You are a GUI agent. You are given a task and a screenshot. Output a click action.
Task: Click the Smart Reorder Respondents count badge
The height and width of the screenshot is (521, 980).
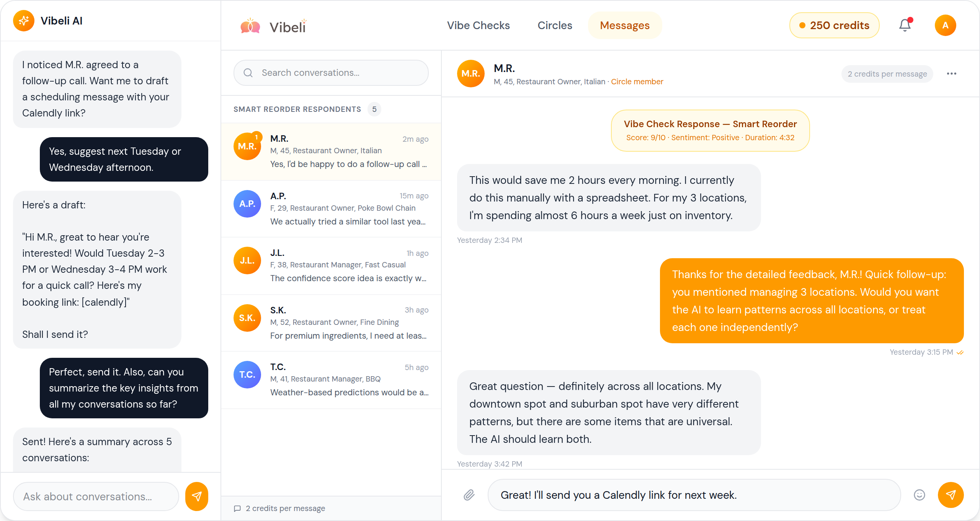pos(374,109)
